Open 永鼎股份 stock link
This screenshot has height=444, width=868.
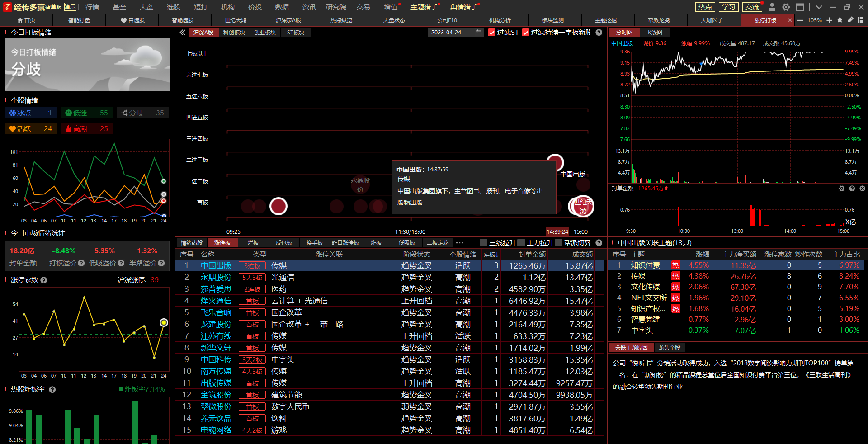216,277
